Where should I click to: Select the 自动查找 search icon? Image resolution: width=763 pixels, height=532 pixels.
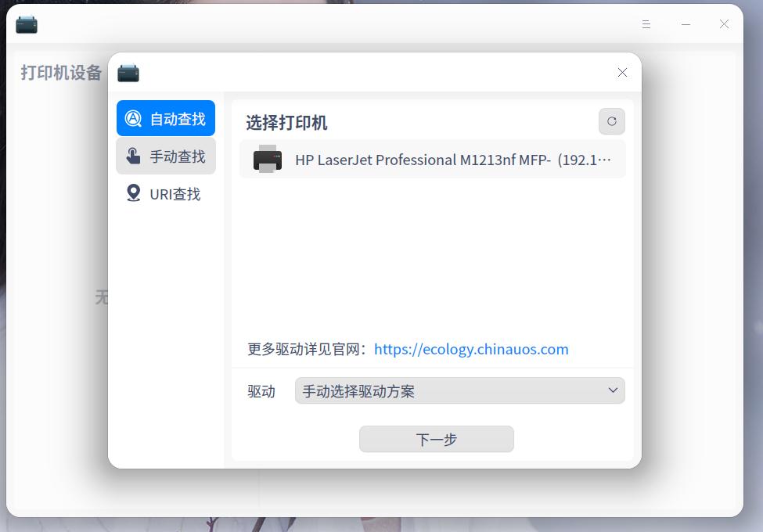pyautogui.click(x=133, y=118)
